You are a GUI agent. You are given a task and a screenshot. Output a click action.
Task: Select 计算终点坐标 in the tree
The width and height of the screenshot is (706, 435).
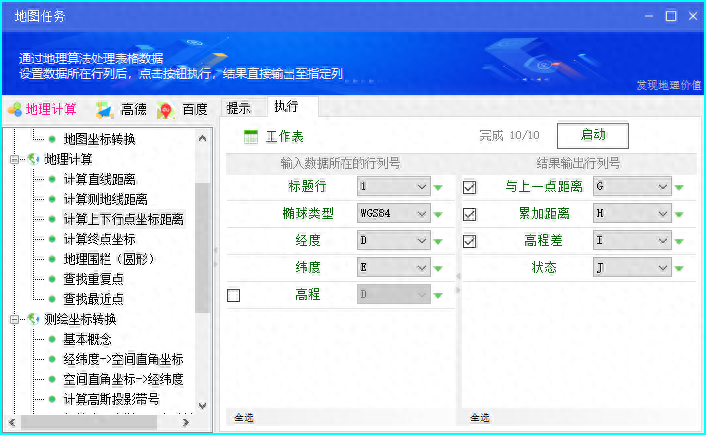[100, 239]
